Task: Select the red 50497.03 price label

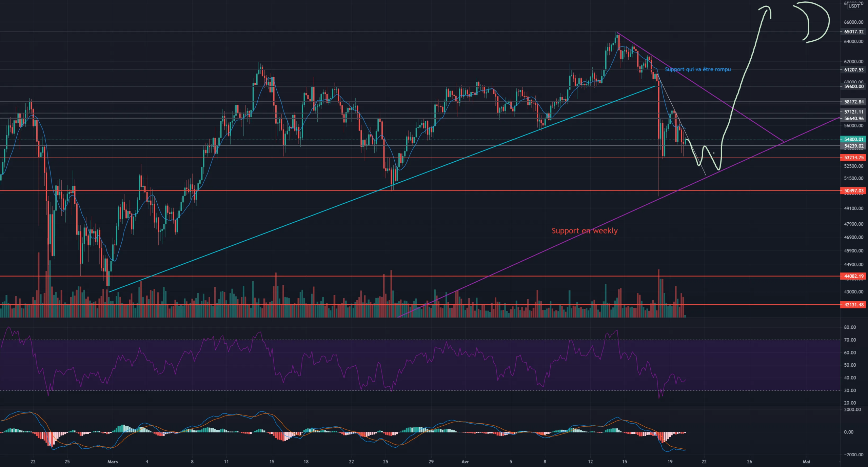Action: point(853,191)
